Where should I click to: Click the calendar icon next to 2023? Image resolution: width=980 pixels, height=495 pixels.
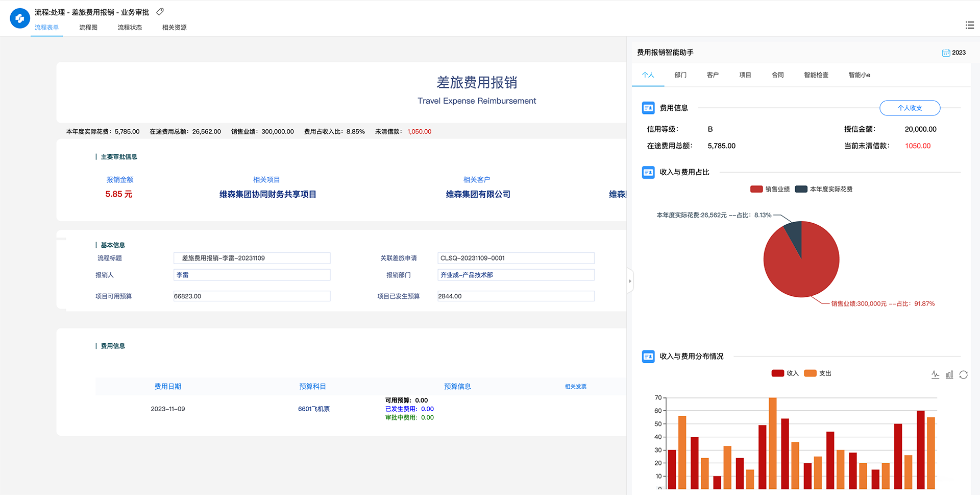tap(945, 53)
